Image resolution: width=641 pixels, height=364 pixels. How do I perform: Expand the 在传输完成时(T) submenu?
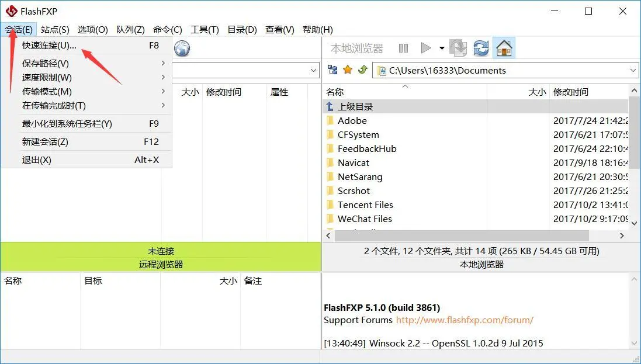86,106
